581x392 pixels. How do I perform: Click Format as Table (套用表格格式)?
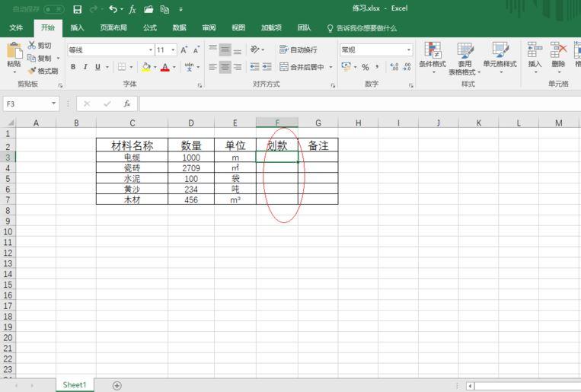(x=464, y=58)
